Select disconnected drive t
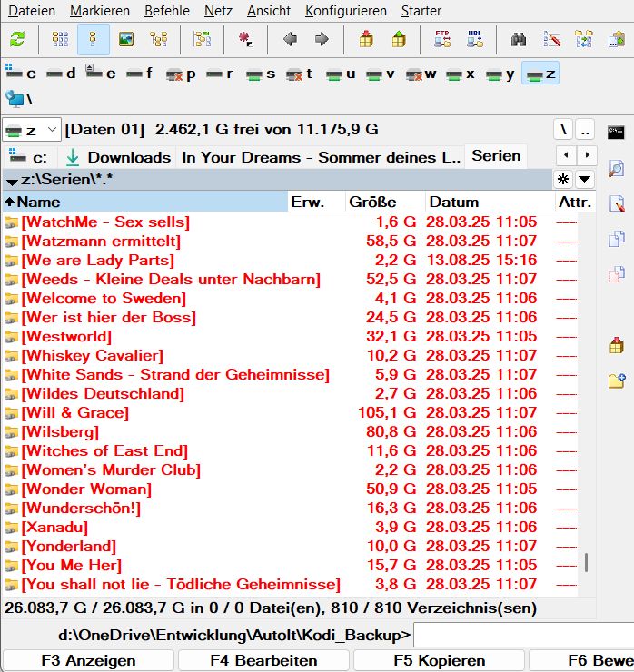This screenshot has width=634, height=672. (x=299, y=74)
